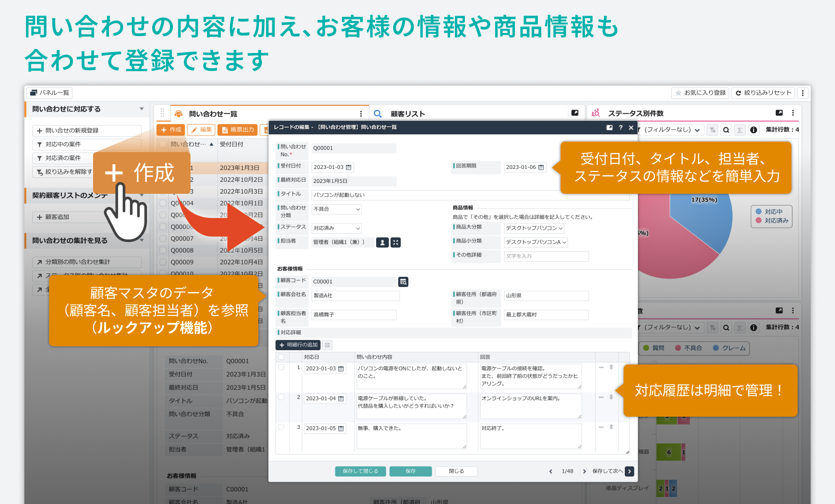The height and width of the screenshot is (504, 835).
Task: Click the search magnifier in the ステータス別件数 panel
Action: tap(726, 129)
